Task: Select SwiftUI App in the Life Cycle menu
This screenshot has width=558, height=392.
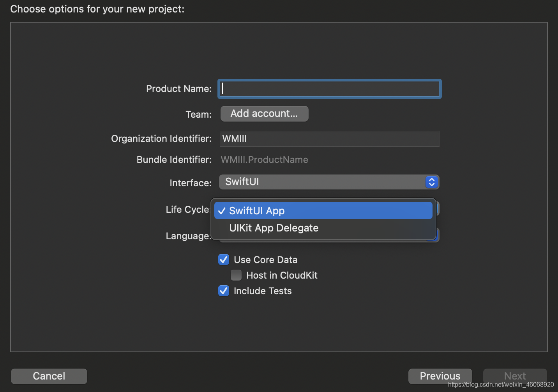Action: (x=323, y=210)
